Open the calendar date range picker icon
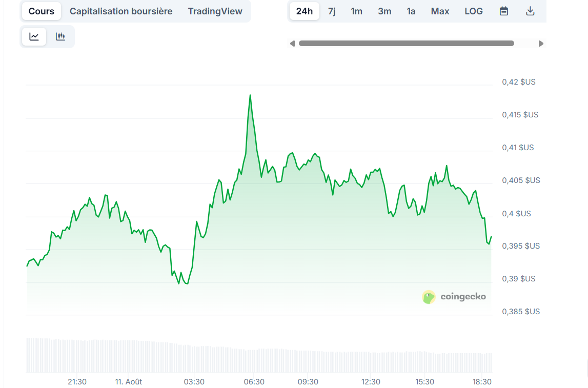The height and width of the screenshot is (388, 588). [x=503, y=11]
